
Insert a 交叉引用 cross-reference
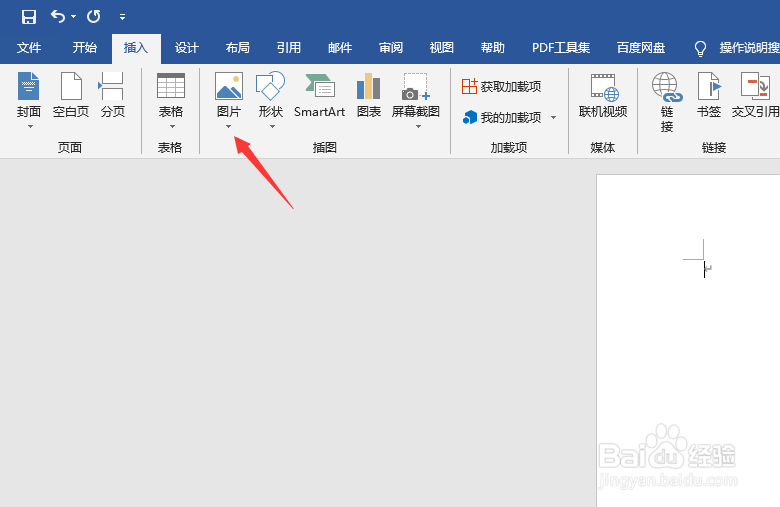[x=755, y=95]
